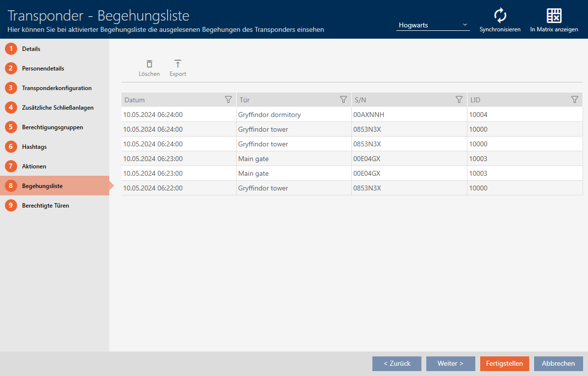Go to the Details step
Viewport: 588px width, 376px height.
pyautogui.click(x=31, y=49)
